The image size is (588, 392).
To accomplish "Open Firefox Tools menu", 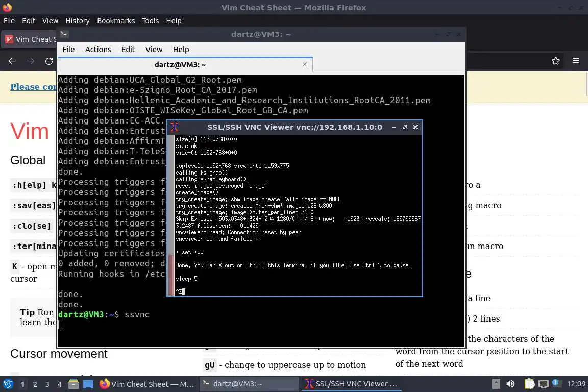I will (x=151, y=21).
